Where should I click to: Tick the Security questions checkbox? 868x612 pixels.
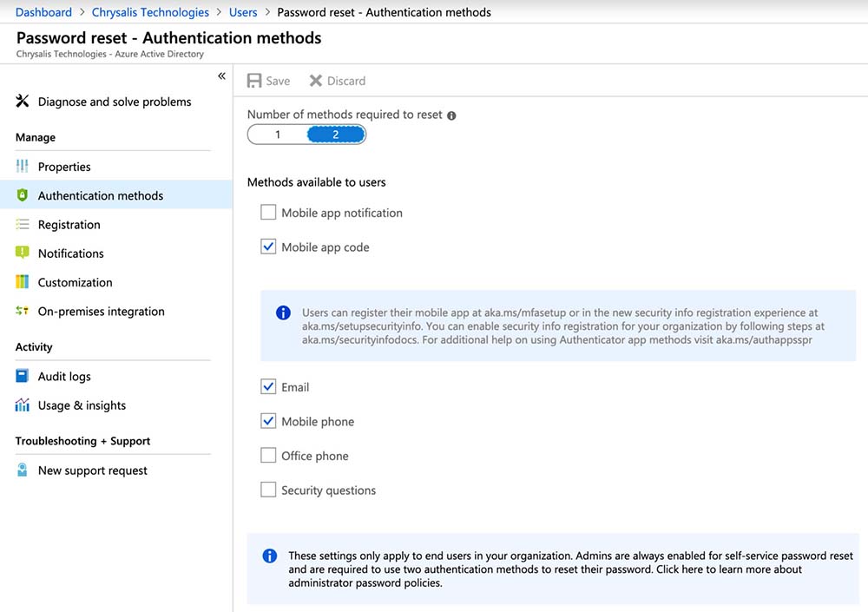pos(268,490)
